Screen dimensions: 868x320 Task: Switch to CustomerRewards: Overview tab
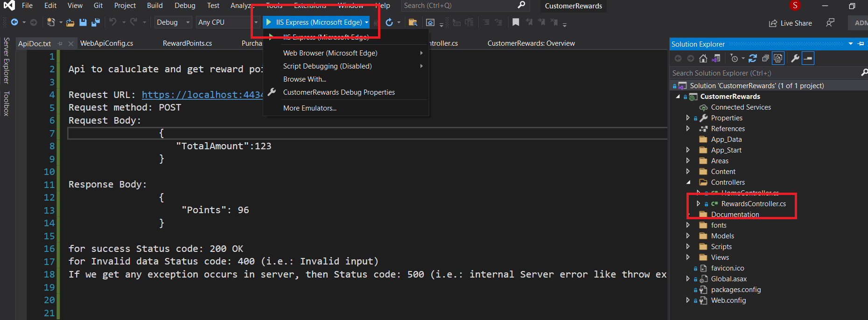(531, 43)
